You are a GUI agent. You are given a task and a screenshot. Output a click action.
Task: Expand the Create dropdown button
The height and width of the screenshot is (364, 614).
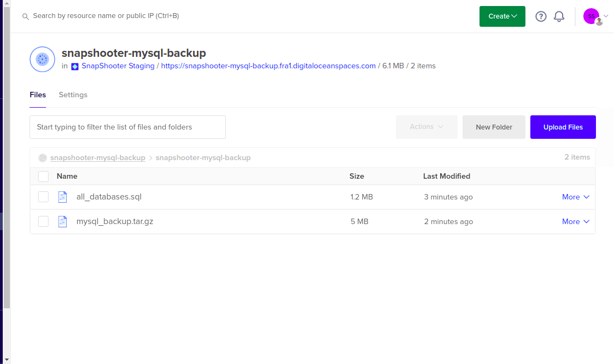[502, 16]
